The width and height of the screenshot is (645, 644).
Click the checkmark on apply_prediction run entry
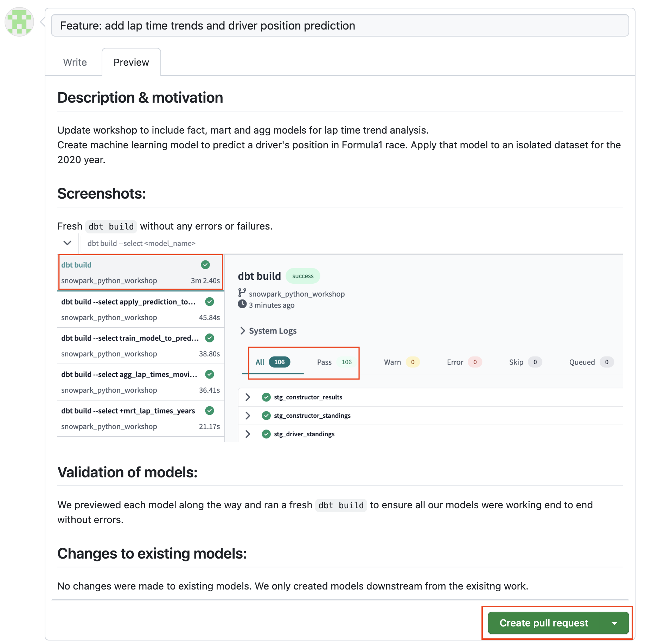(210, 302)
